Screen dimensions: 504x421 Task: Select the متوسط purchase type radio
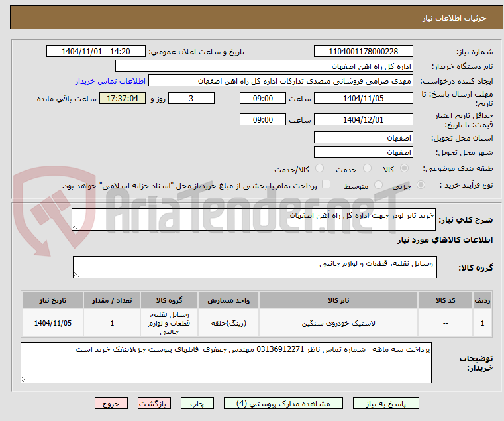pos(378,185)
